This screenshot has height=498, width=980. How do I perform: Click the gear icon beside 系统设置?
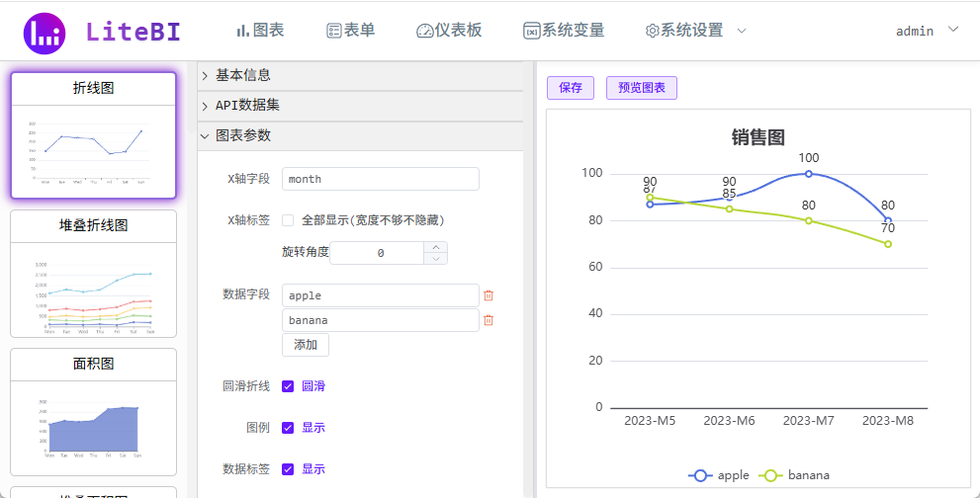(653, 31)
